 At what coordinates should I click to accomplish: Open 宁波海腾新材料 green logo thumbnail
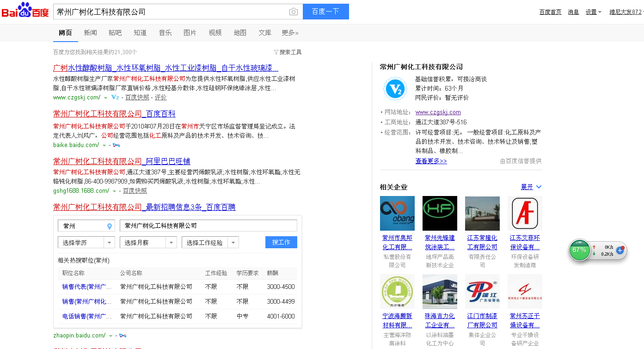397,292
